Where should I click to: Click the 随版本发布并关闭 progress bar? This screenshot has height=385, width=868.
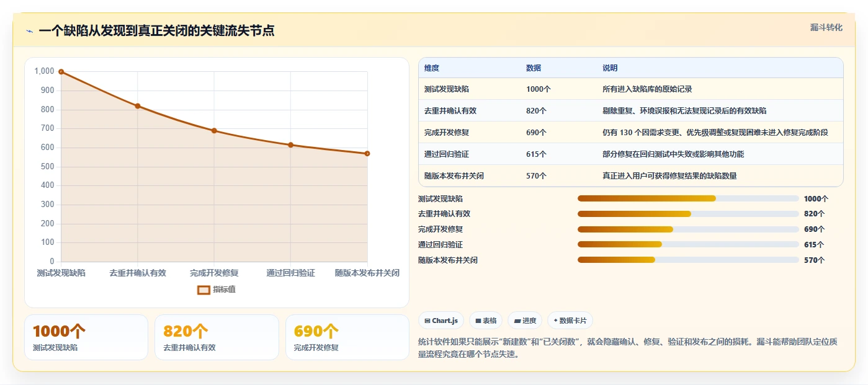point(688,260)
